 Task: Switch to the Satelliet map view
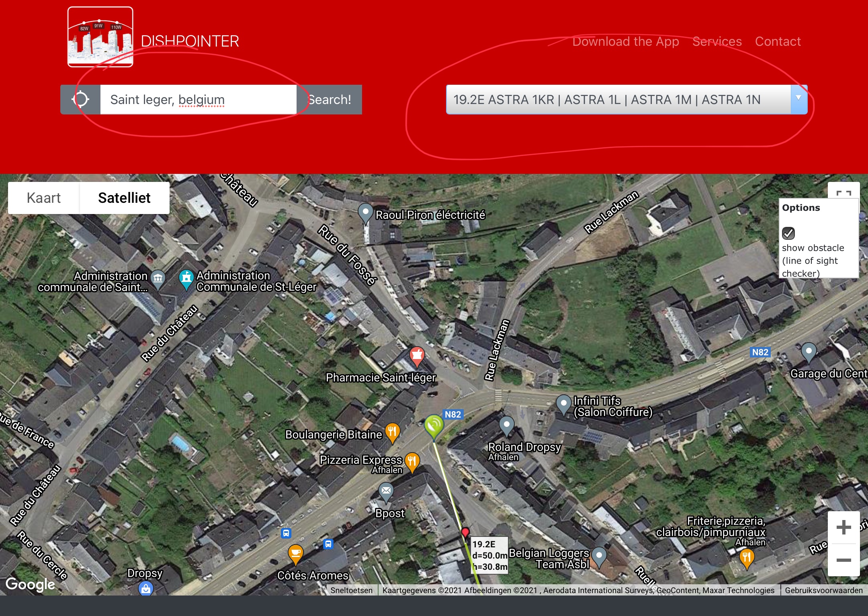[124, 198]
